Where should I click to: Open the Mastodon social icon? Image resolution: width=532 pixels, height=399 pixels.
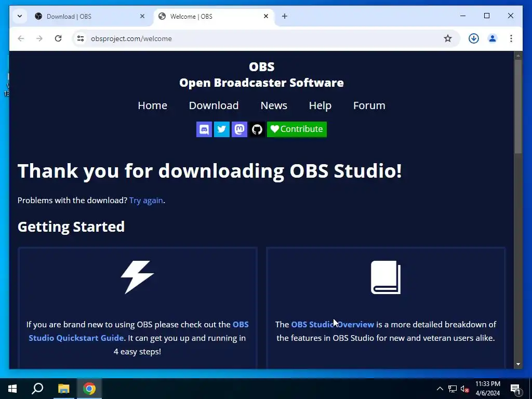point(239,129)
